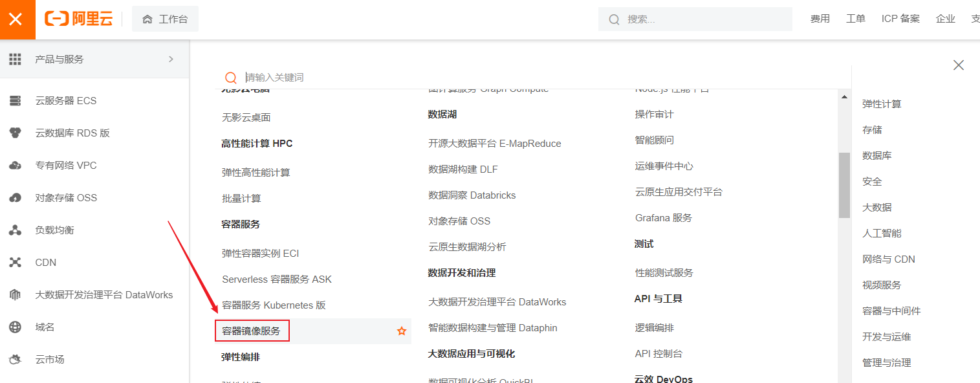
Task: Open 批量计算
Action: [241, 199]
